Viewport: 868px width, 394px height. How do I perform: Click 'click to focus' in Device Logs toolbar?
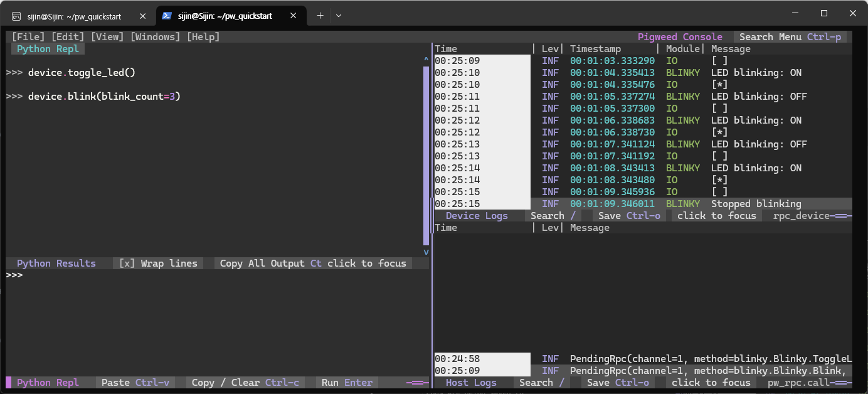717,216
